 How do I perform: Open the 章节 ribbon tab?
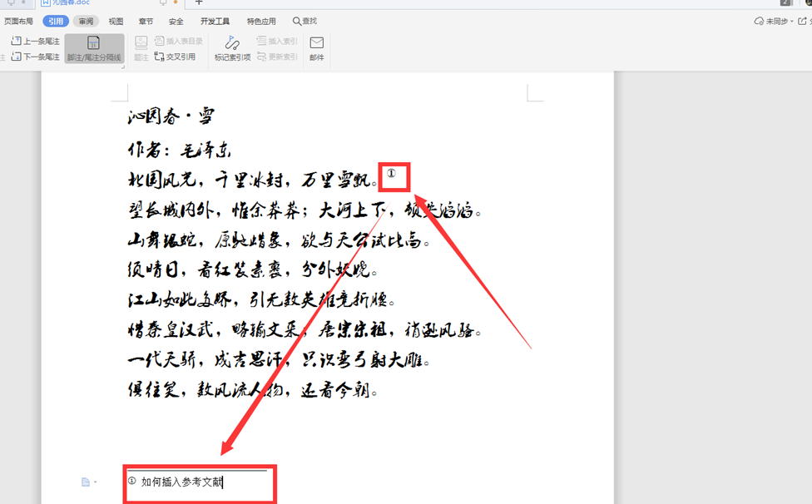(x=146, y=22)
